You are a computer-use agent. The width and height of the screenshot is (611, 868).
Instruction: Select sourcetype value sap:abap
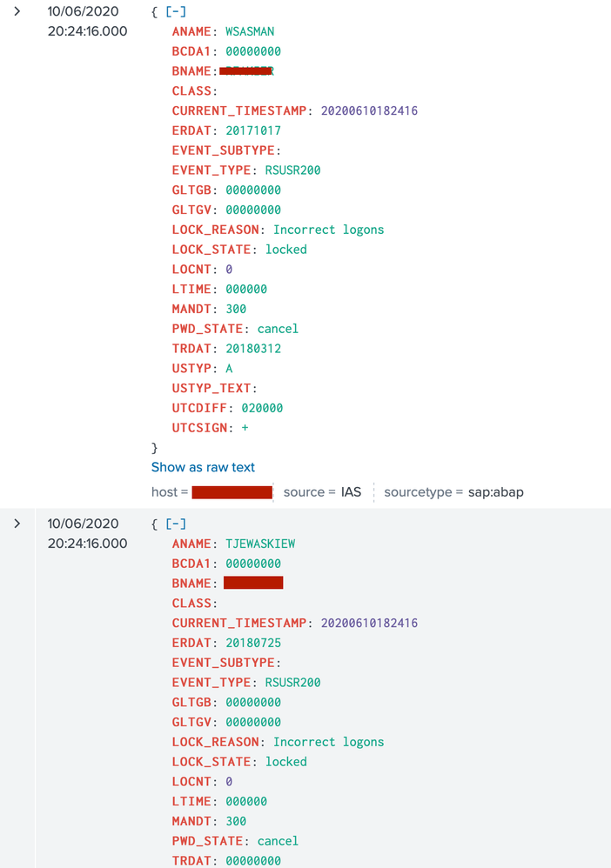tap(496, 492)
